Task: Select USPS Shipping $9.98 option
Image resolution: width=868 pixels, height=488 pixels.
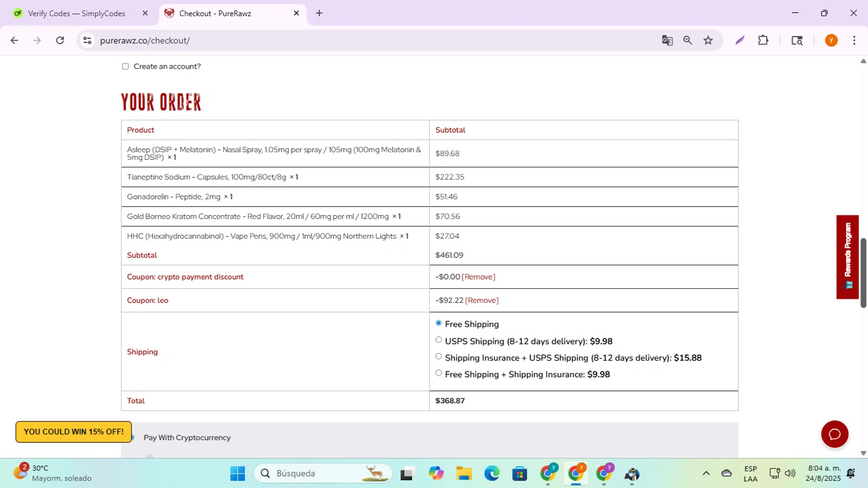Action: coord(439,340)
